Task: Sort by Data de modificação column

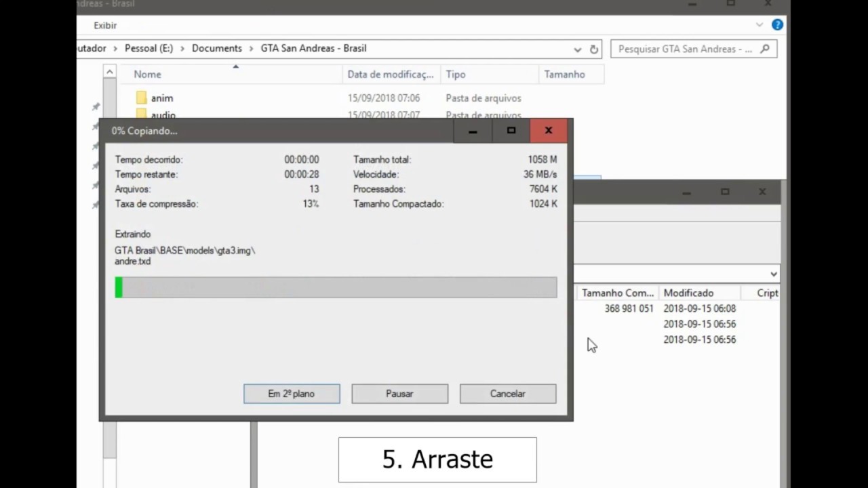Action: (x=391, y=75)
